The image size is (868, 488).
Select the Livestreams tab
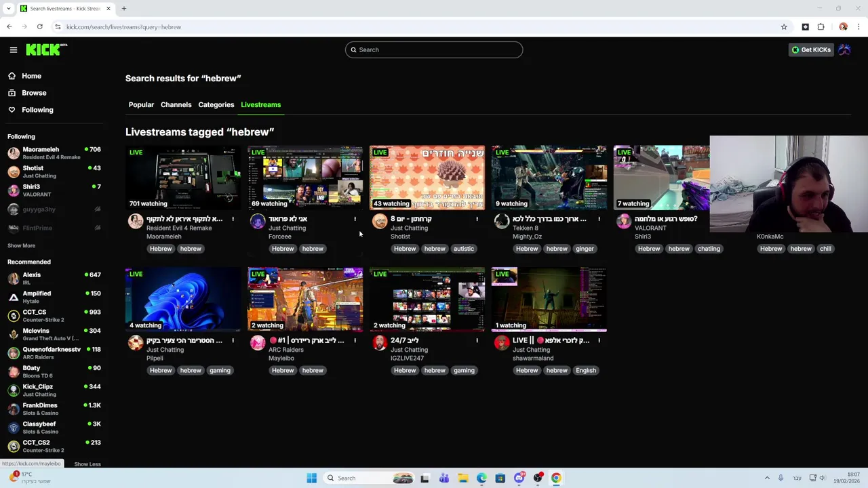coord(261,105)
